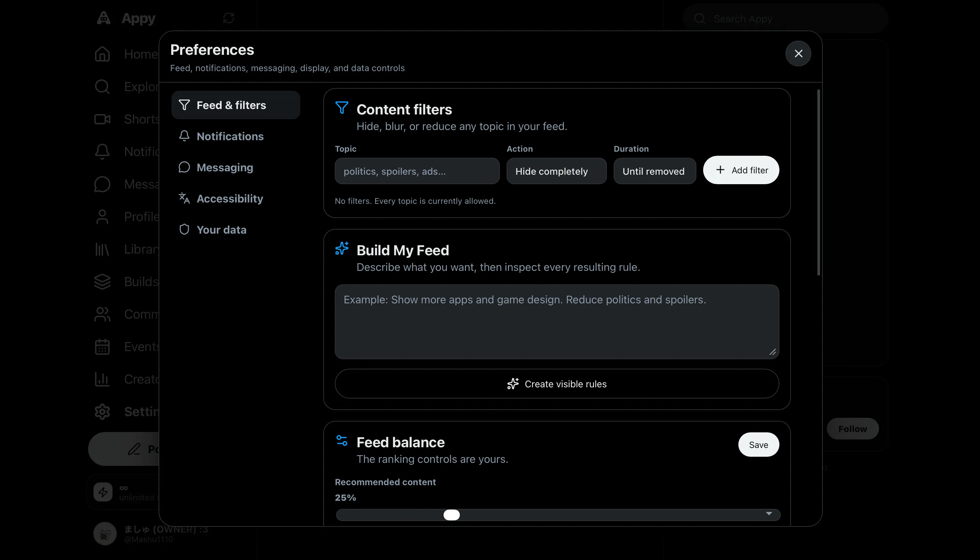
Task: Click the user avatar at bottom of sidebar
Action: point(105,534)
